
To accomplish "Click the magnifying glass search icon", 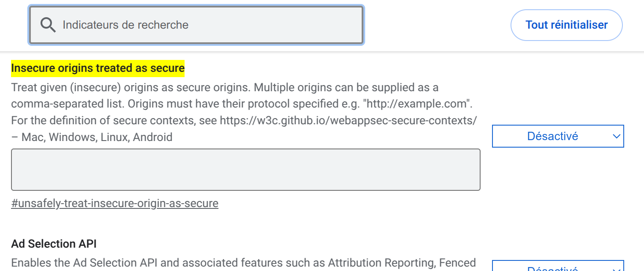I will pos(48,25).
